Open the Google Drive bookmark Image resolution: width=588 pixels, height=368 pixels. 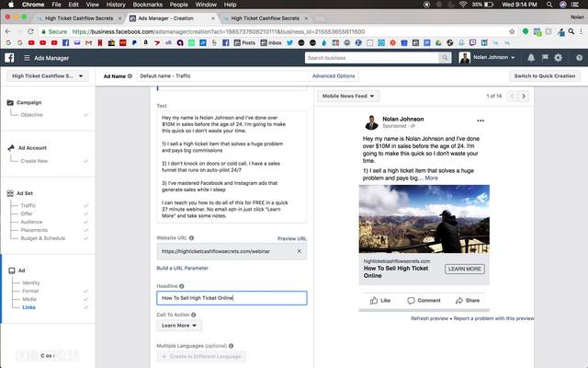click(x=438, y=43)
